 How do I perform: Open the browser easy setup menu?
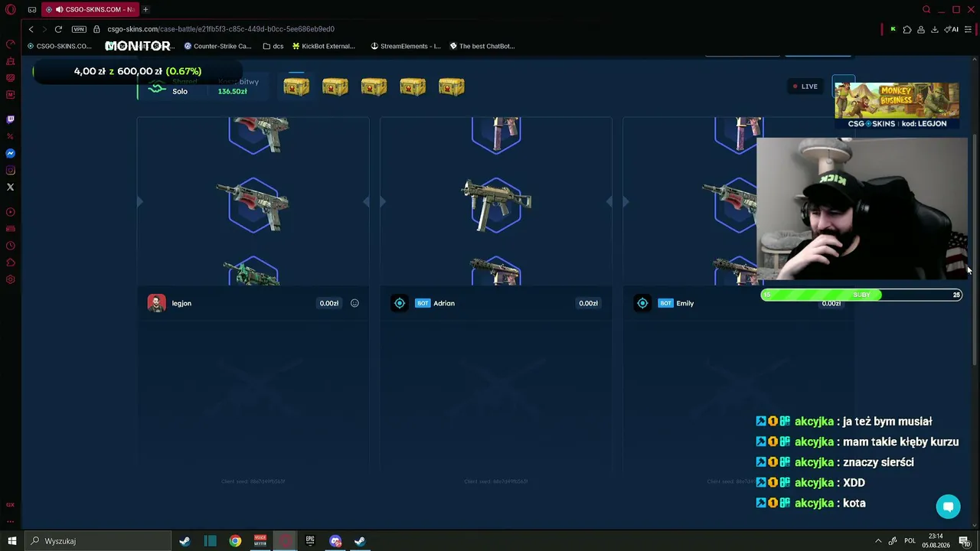968,29
